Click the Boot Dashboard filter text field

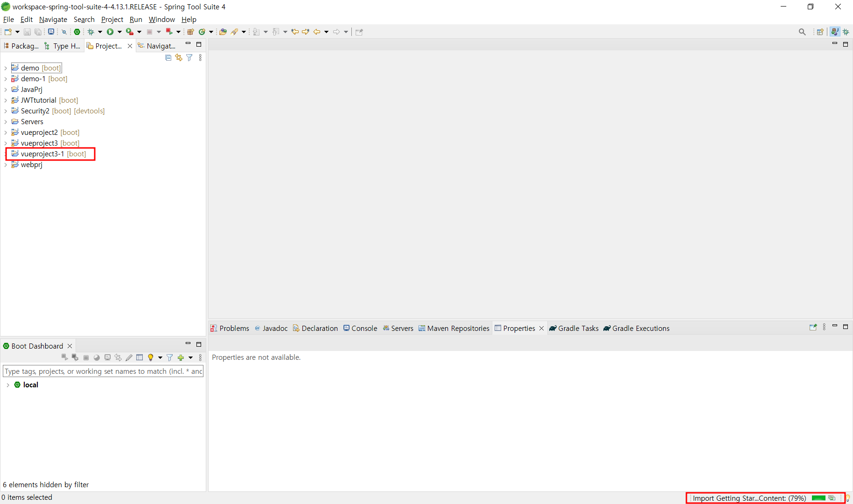(103, 371)
